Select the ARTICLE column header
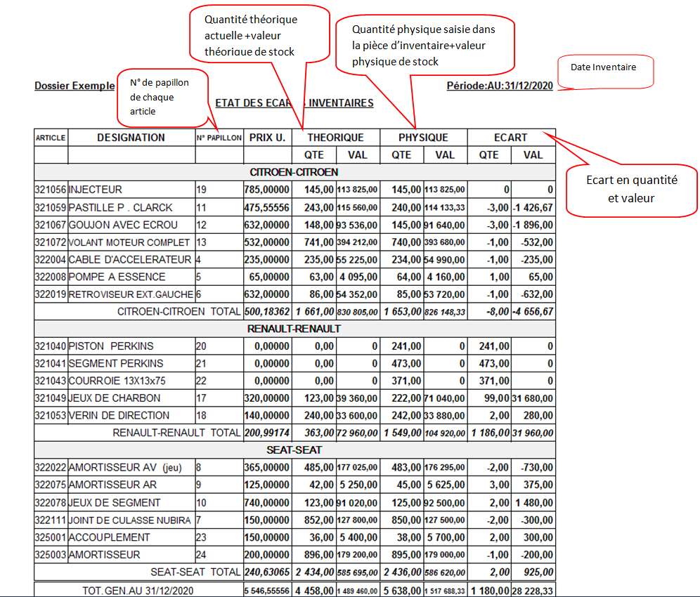 click(51, 138)
